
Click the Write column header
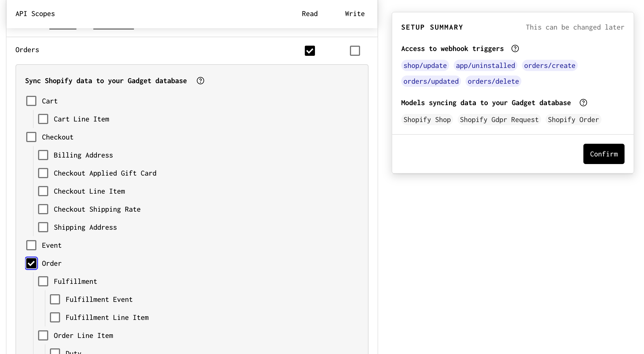[x=355, y=14]
